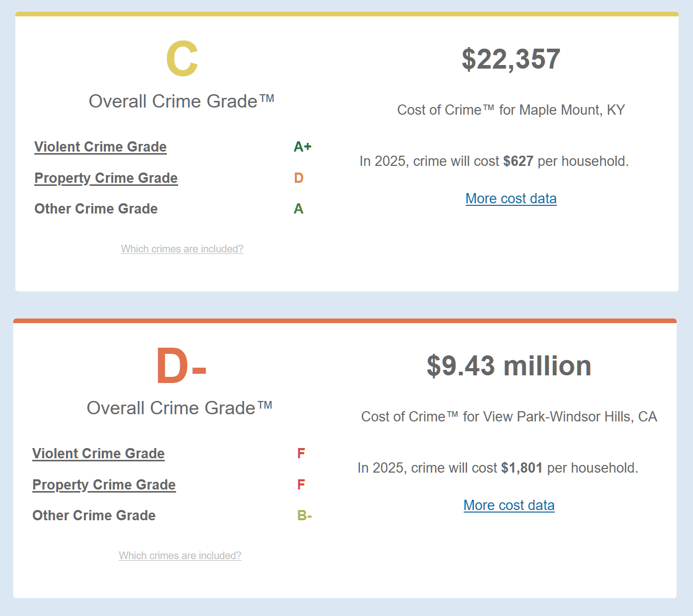Image resolution: width=693 pixels, height=616 pixels.
Task: Open Violent Crime Grade link for View Park-Windsor Hills
Action: [98, 454]
